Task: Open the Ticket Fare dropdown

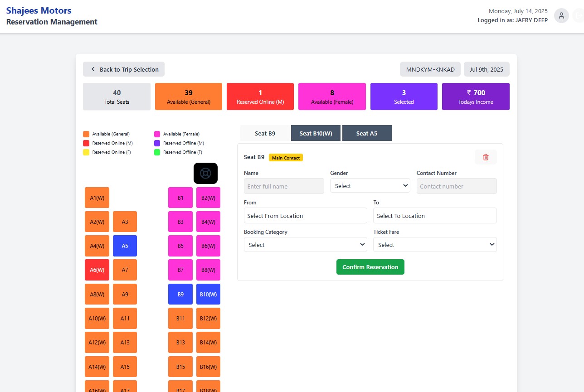Action: coord(435,245)
